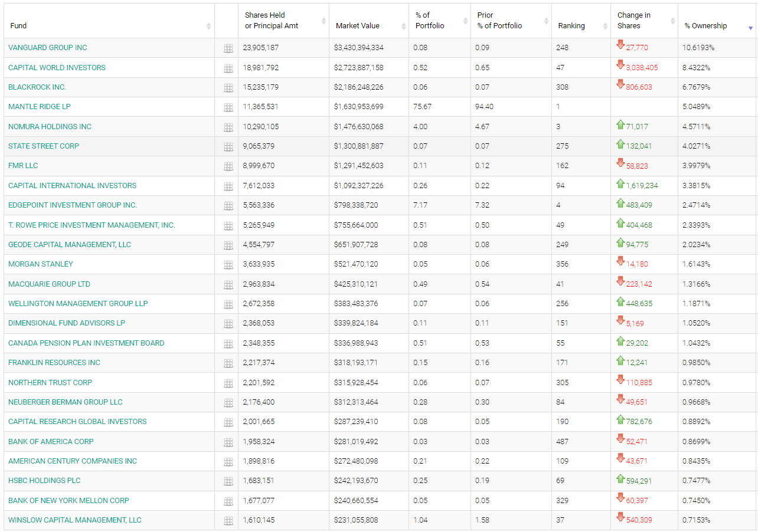Open grid icon for Winslow Capital Management row
The height and width of the screenshot is (532, 758).
[x=228, y=521]
